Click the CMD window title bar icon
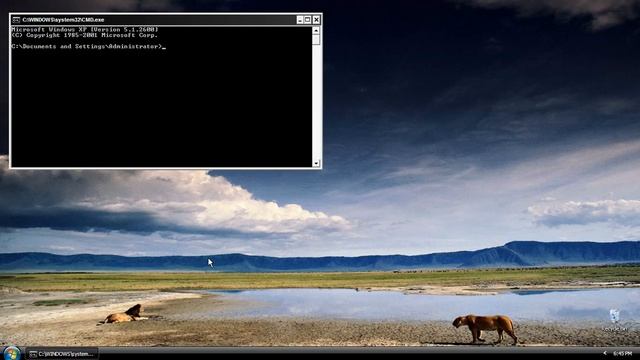640x360 pixels. [16, 20]
